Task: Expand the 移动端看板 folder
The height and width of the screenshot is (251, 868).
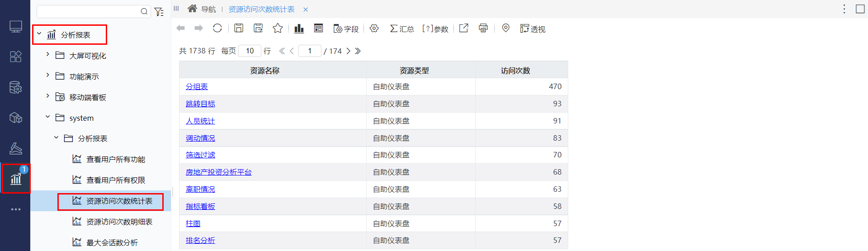Action: point(47,96)
